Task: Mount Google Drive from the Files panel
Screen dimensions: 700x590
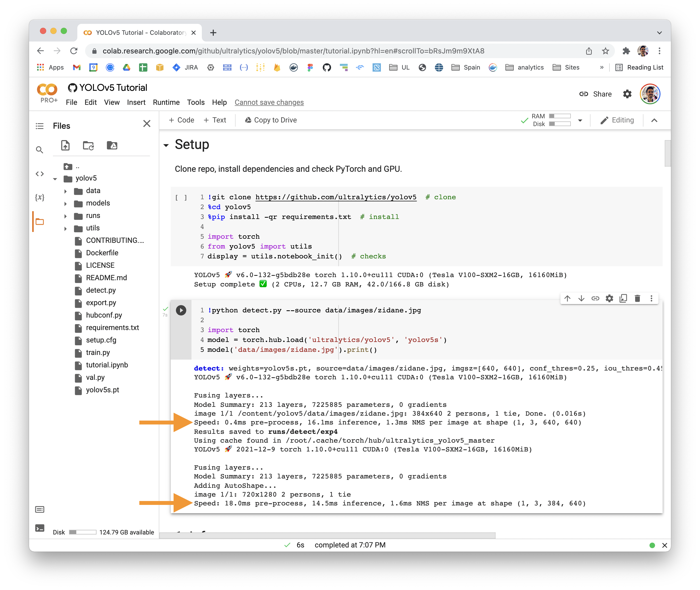Action: (112, 146)
